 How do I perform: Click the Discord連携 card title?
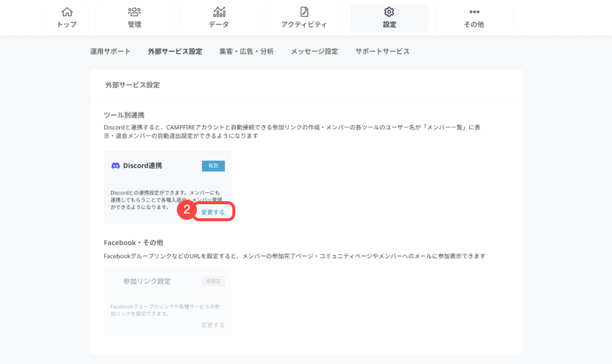pyautogui.click(x=142, y=166)
